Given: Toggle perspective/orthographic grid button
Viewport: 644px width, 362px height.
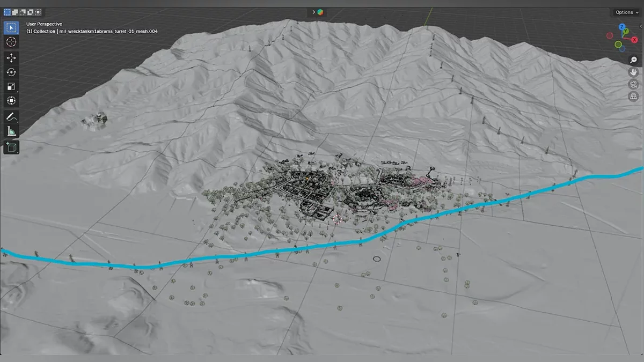Looking at the screenshot, I should pos(633,97).
